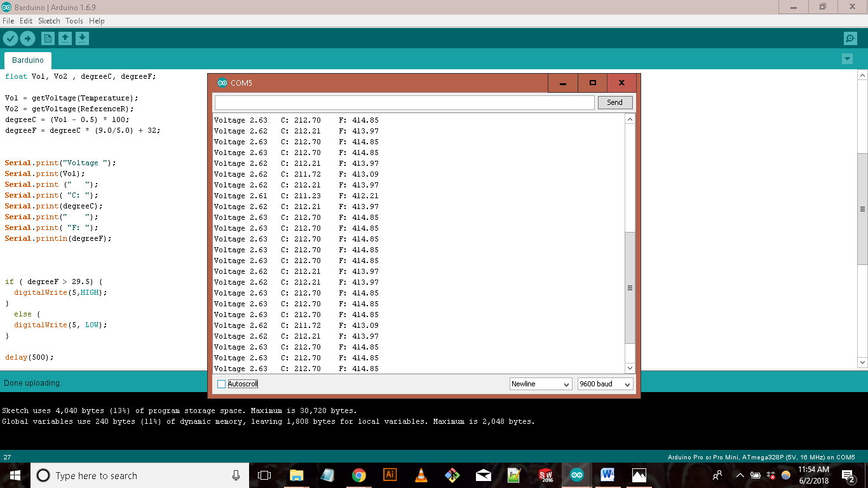868x488 pixels.
Task: Click the Cortana microphone icon
Action: coord(236,475)
